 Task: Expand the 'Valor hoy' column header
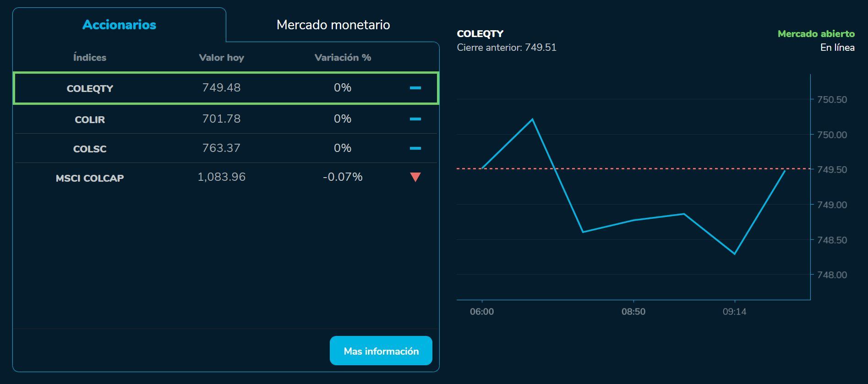point(222,58)
